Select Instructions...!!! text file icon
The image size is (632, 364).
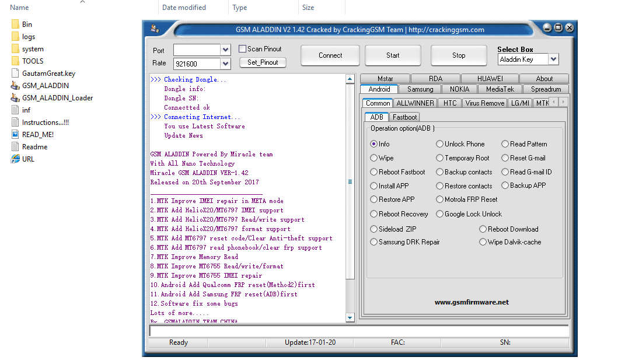point(15,122)
